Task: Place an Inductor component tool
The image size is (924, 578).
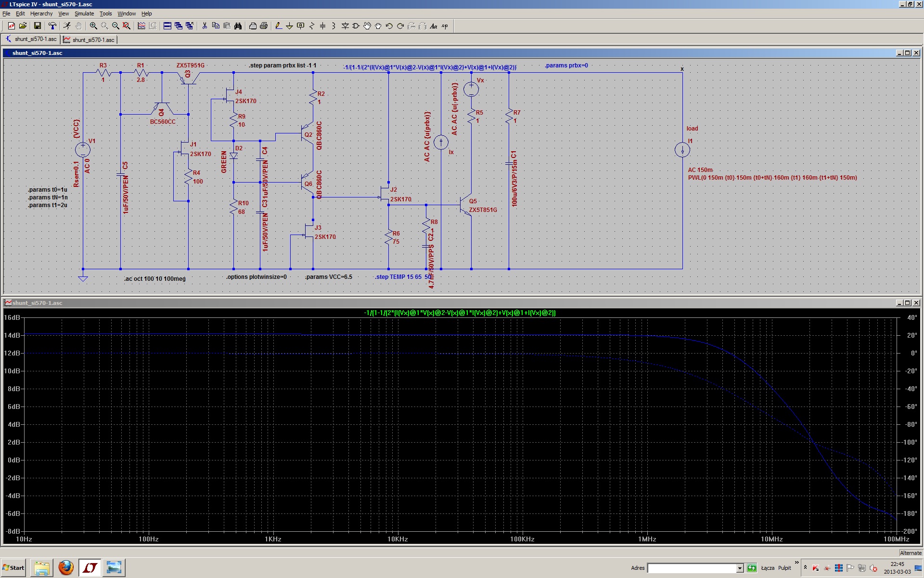Action: [x=334, y=26]
